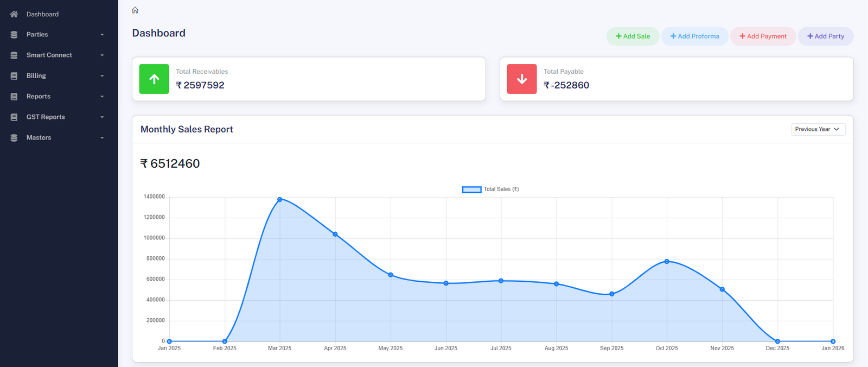
Task: Open the Parties sidebar menu
Action: pos(59,35)
